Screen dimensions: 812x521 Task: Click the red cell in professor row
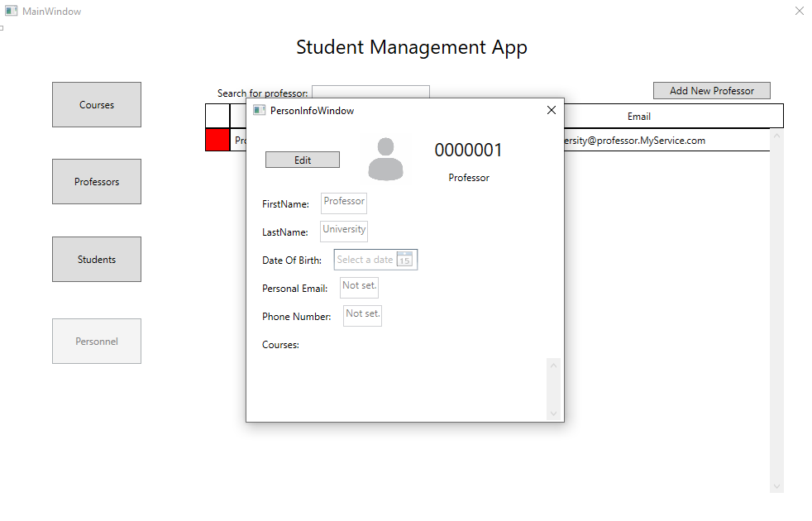pyautogui.click(x=217, y=141)
